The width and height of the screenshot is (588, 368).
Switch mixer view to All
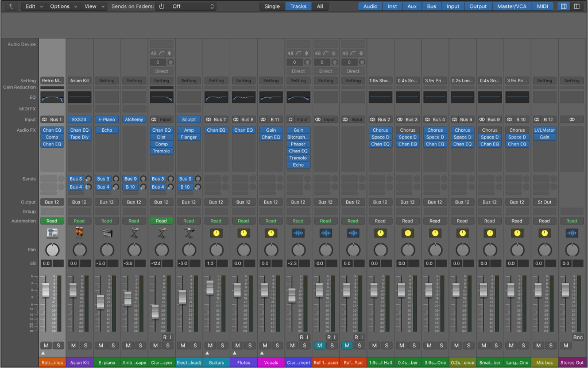320,6
